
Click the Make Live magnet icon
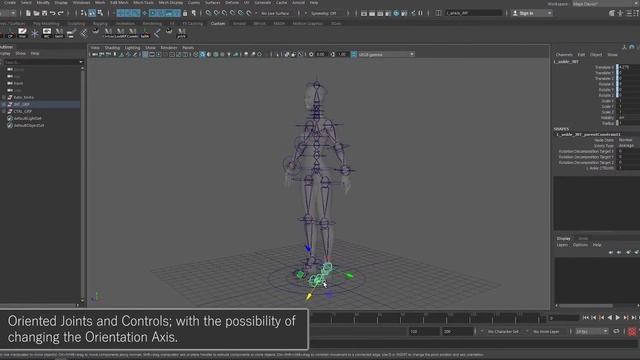pos(249,13)
